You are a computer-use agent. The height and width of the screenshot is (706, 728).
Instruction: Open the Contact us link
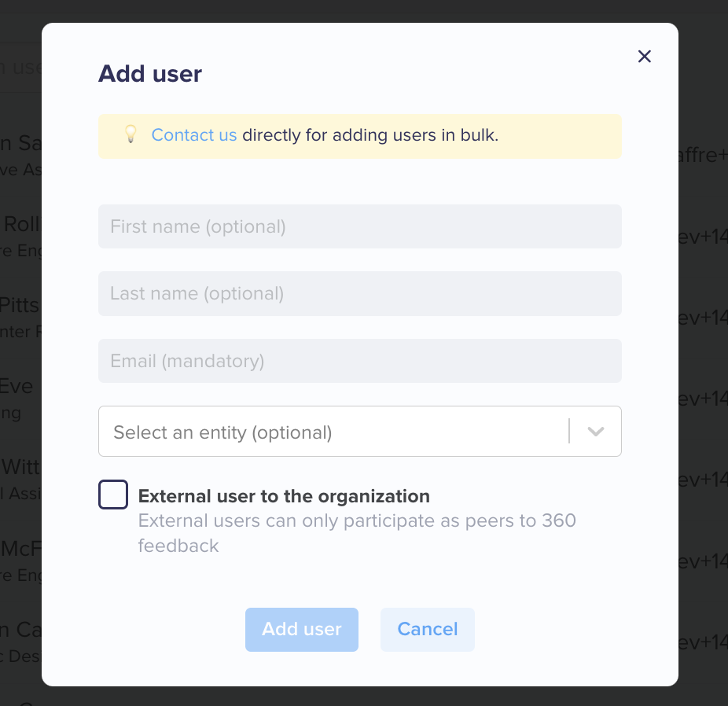(194, 135)
